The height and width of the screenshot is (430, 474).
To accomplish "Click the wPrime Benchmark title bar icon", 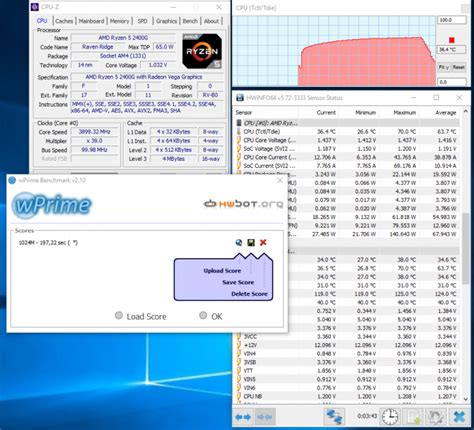I will coord(12,180).
